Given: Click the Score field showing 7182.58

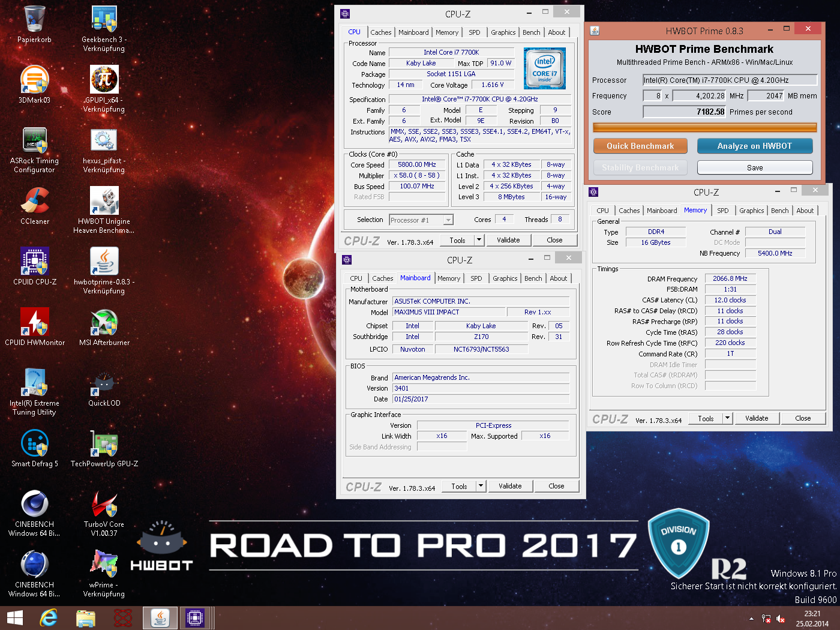Looking at the screenshot, I should [685, 112].
